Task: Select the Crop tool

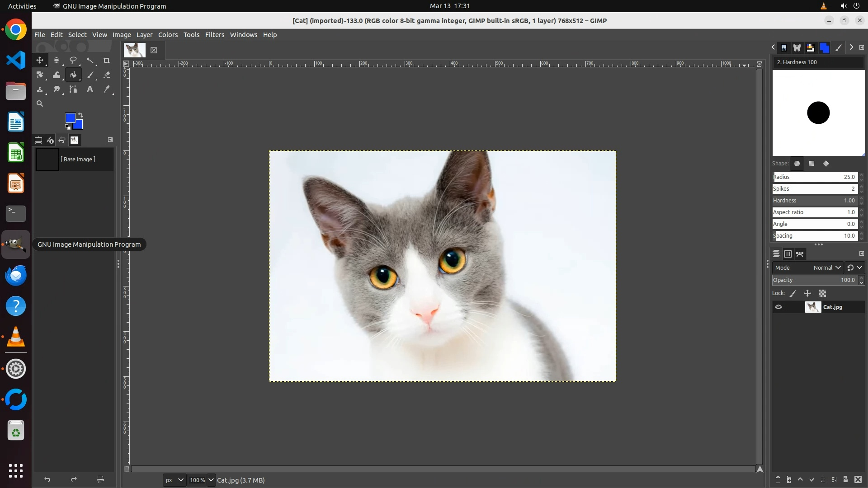Action: click(107, 60)
